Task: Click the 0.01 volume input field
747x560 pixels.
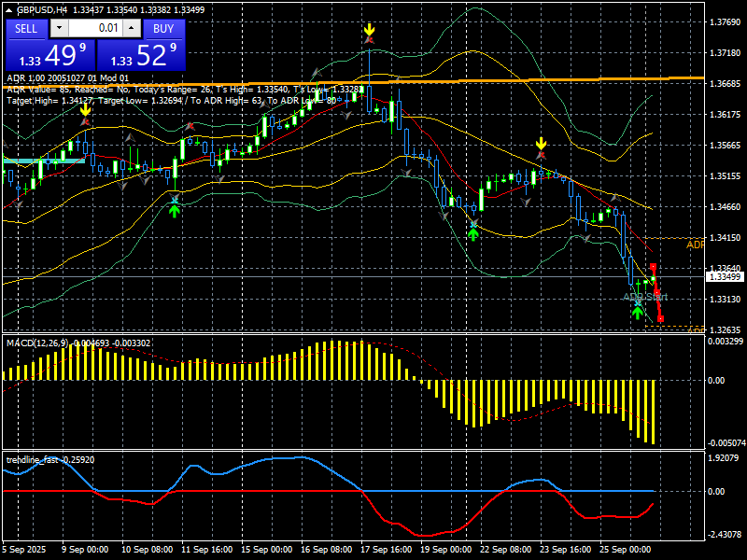Action: 95,28
